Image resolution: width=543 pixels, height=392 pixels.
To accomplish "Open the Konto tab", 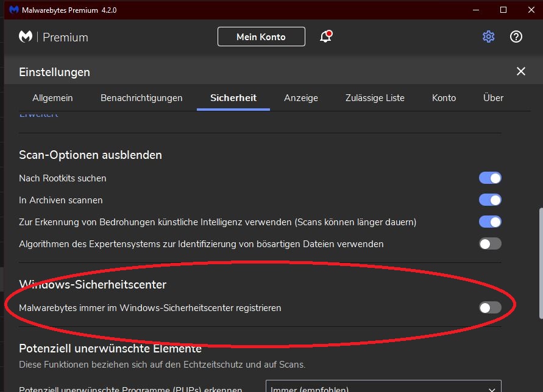I will click(444, 98).
